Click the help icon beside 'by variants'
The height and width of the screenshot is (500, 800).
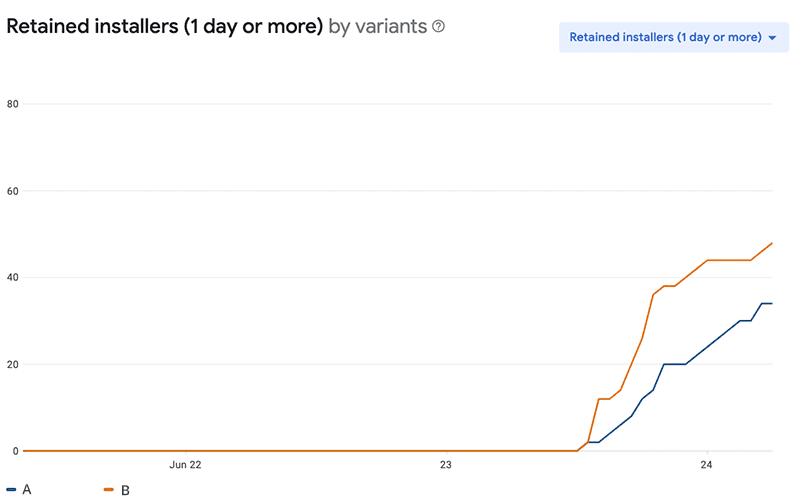(438, 27)
